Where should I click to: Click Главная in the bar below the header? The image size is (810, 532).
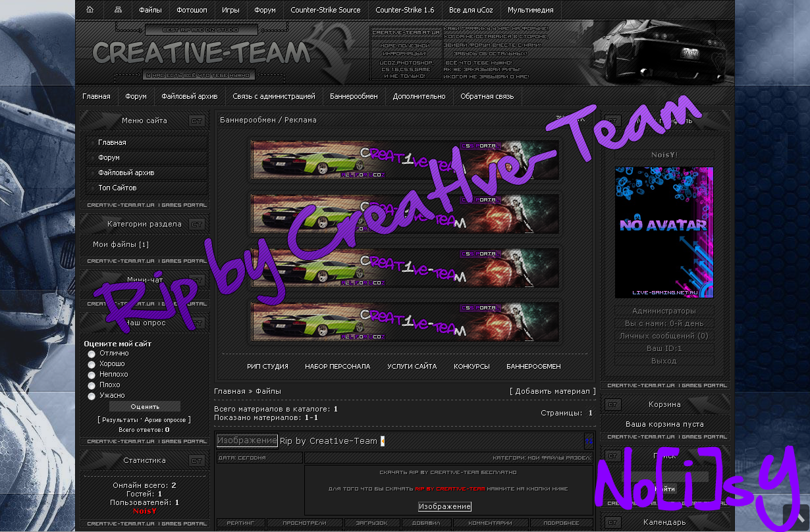(96, 96)
